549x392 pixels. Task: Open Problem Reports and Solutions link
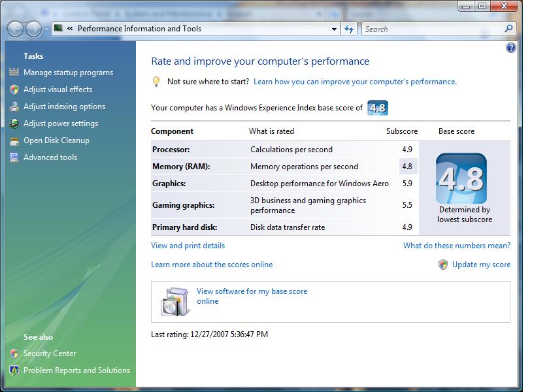(76, 370)
